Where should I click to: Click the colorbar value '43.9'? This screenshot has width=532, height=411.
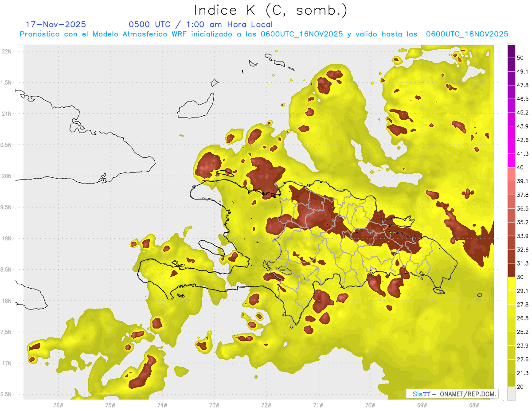tap(523, 126)
